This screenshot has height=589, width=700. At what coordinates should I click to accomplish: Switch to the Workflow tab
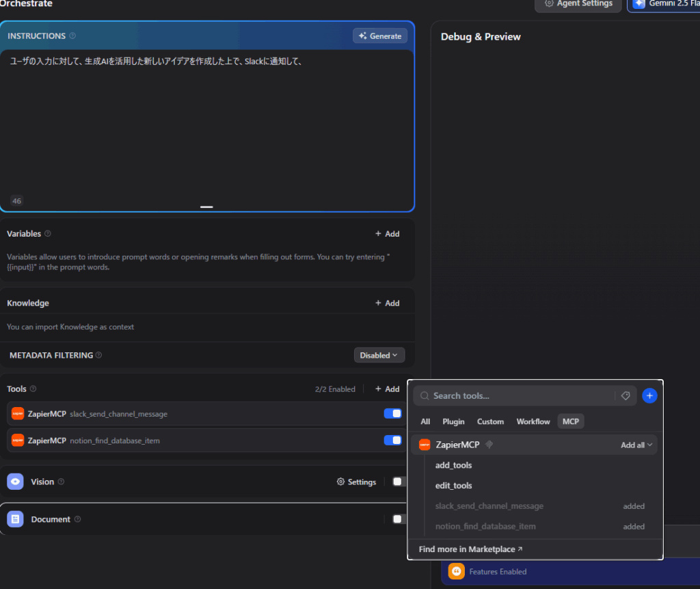pos(533,421)
